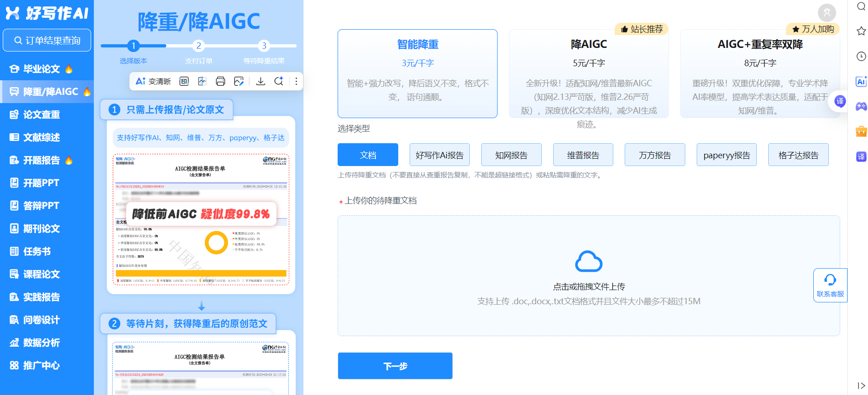The image size is (868, 395).
Task: Choose the paperyy报告 type
Action: [727, 155]
